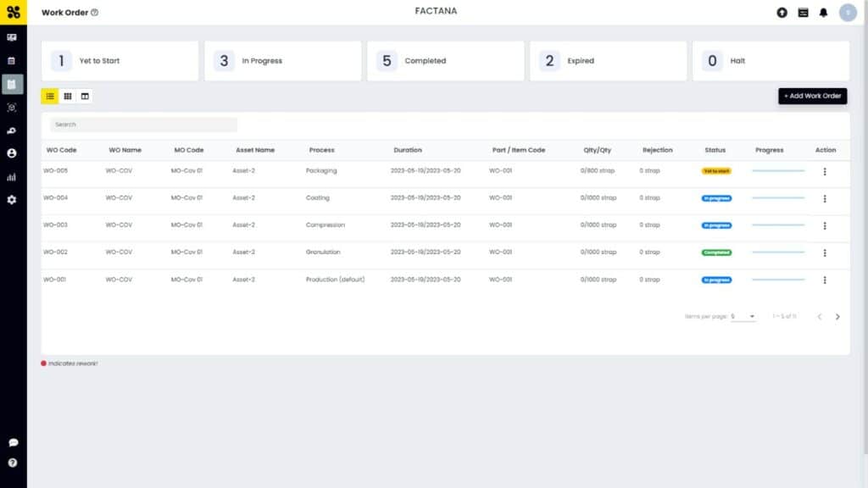Image resolution: width=868 pixels, height=488 pixels.
Task: Open the maintenance wrench icon in sidebar
Action: [x=12, y=130]
